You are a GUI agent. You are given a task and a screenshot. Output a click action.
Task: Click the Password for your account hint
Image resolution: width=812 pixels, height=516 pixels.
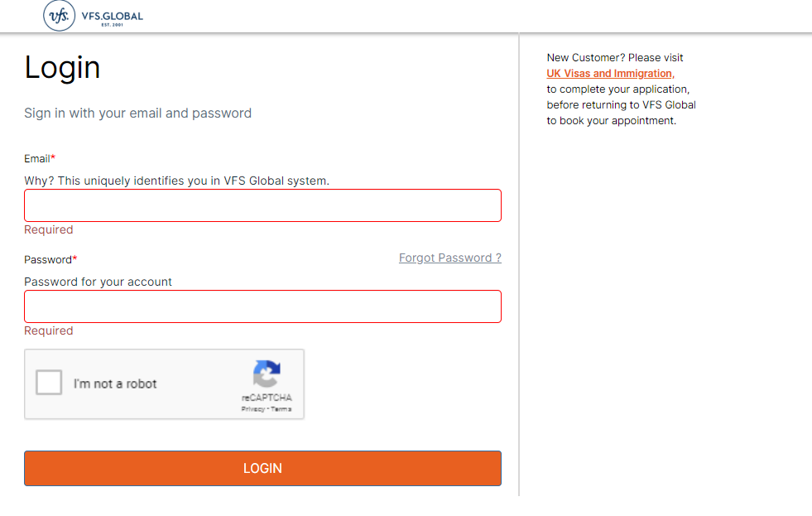click(98, 282)
